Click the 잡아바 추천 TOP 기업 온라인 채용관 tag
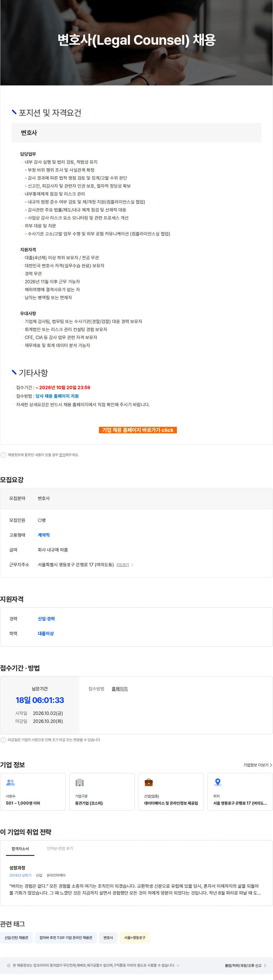The image size is (273, 980). (66, 937)
